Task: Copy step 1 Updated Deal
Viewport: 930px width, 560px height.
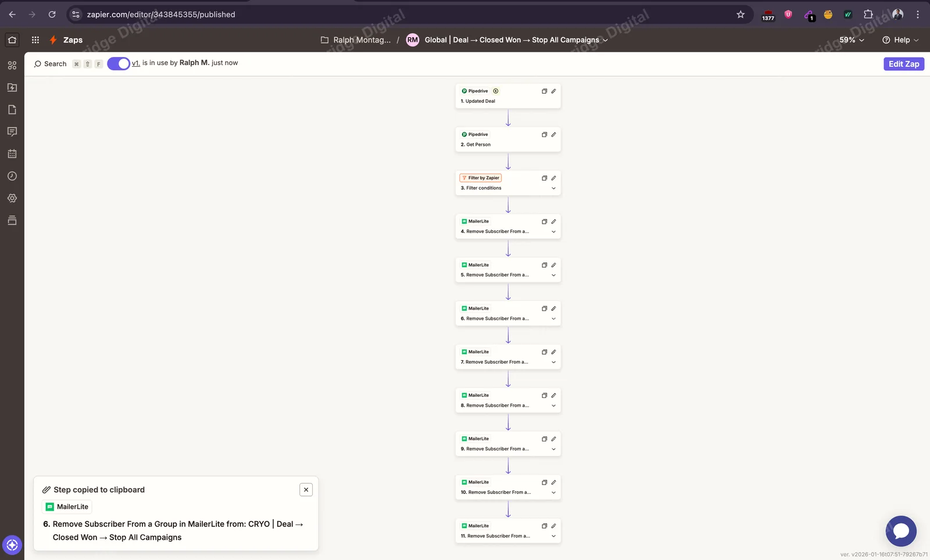Action: coord(545,91)
